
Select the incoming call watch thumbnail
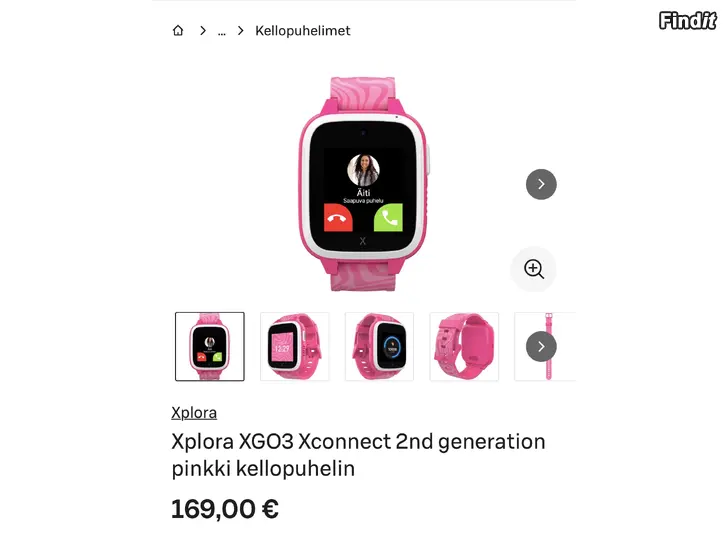pos(210,346)
